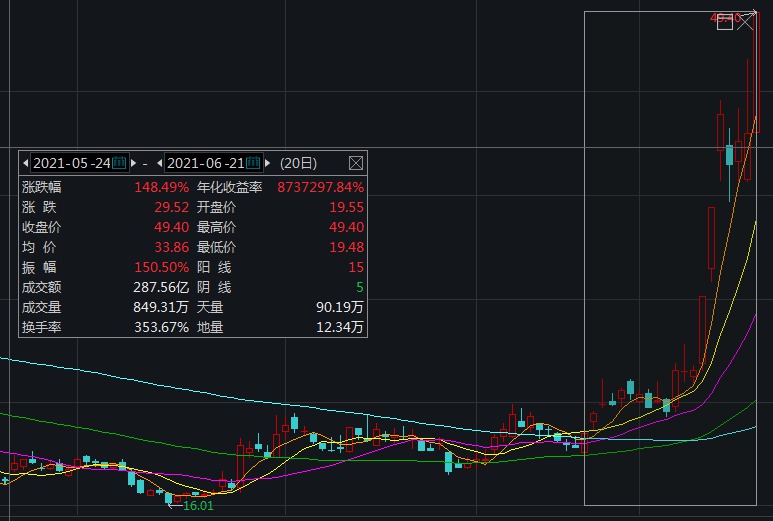This screenshot has width=773, height=521.
Task: Click the 换手率 value 353.67%
Action: point(161,327)
